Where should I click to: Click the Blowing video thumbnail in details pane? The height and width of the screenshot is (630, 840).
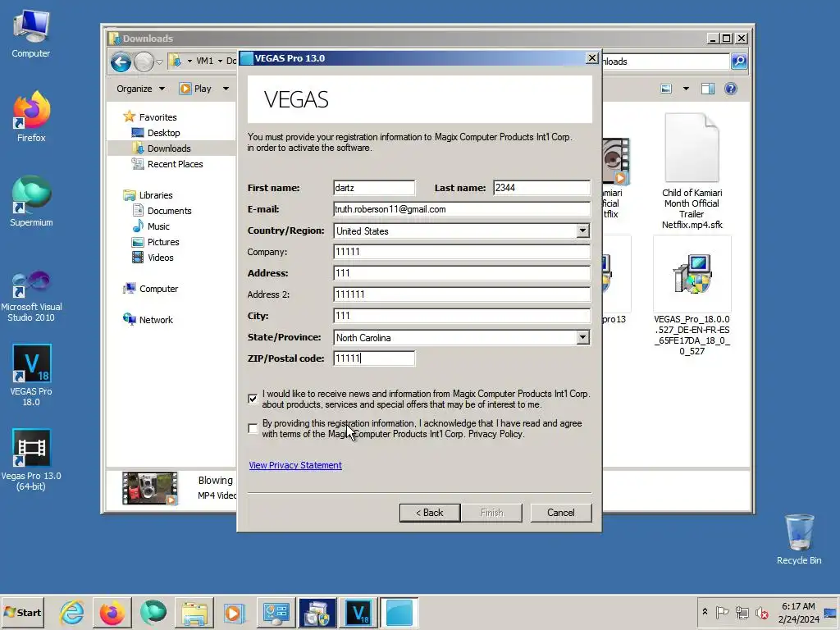tap(149, 488)
